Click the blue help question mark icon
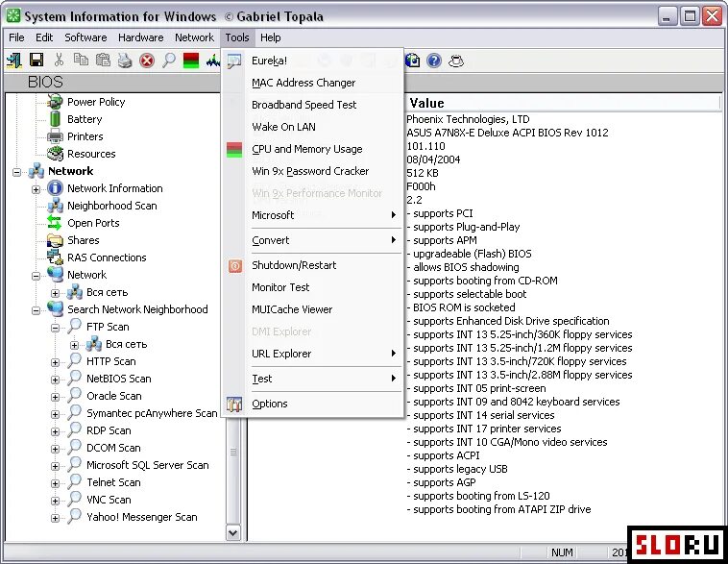Viewport: 728px width, 564px height. (434, 61)
